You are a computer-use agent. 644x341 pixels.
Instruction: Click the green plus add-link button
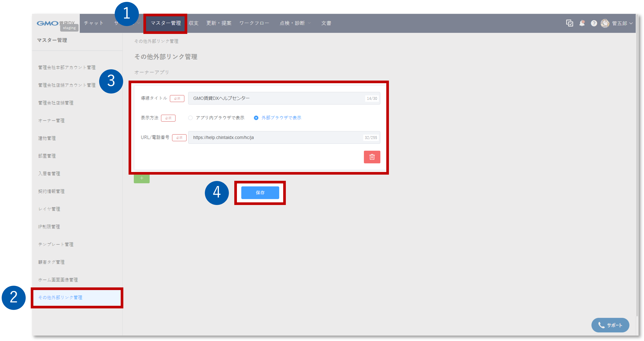[x=142, y=179]
